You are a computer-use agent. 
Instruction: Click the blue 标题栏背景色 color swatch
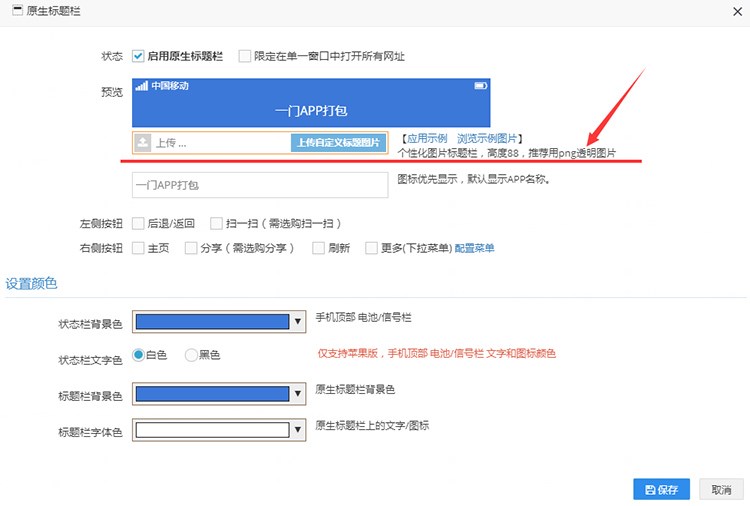(x=212, y=394)
